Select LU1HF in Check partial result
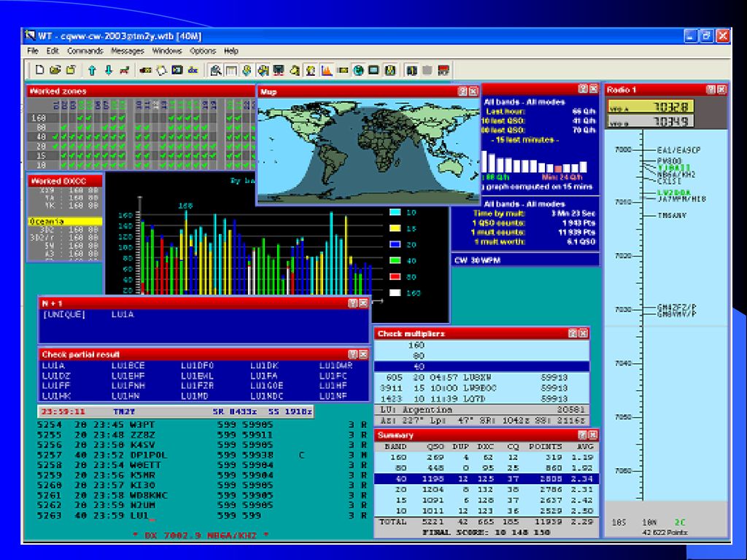This screenshot has width=747, height=560. (x=333, y=386)
